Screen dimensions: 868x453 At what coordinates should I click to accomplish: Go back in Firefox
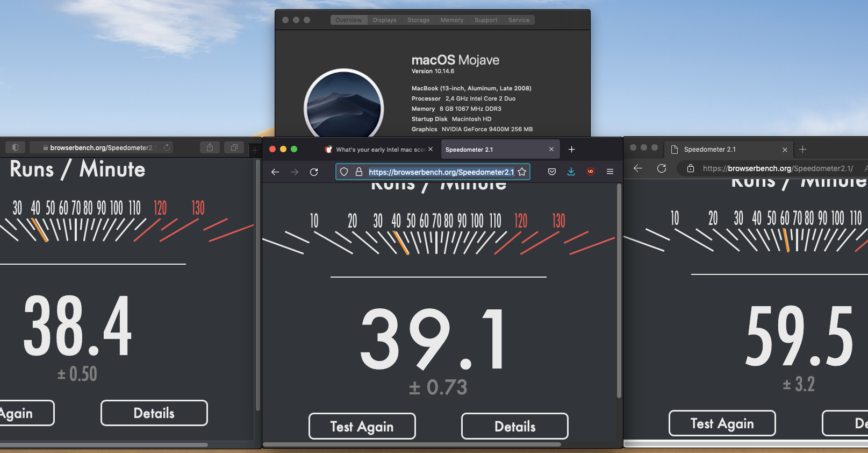pos(275,172)
